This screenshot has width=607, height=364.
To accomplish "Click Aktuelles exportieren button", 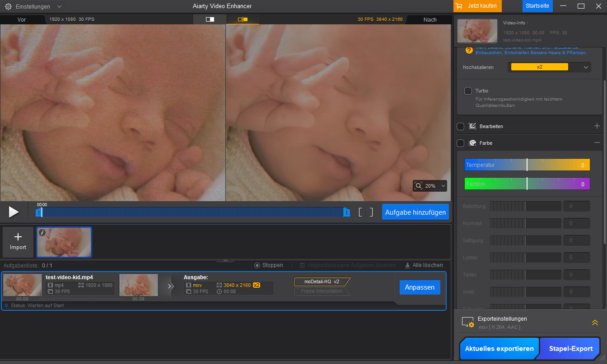I will pyautogui.click(x=499, y=349).
